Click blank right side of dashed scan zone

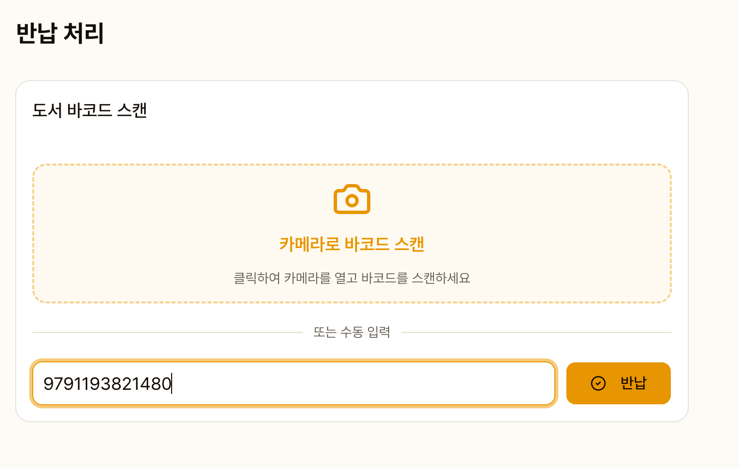click(x=580, y=233)
